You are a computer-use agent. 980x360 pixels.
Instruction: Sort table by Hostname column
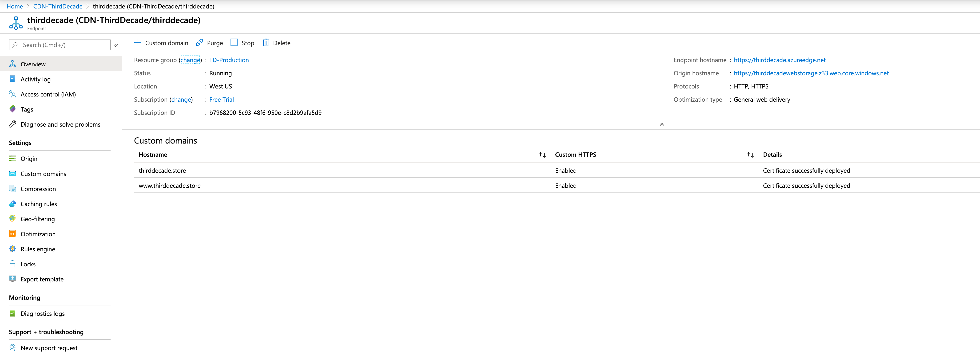click(x=542, y=155)
